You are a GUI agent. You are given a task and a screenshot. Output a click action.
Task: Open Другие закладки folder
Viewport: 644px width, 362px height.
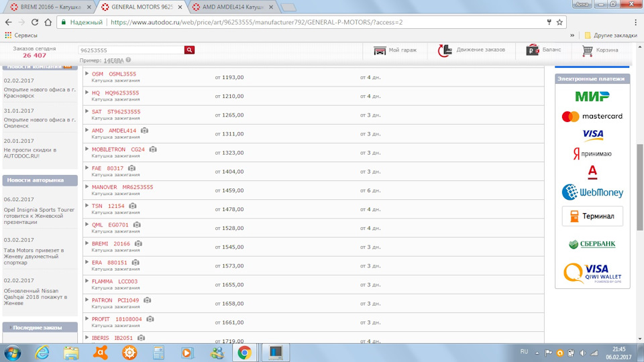(610, 36)
